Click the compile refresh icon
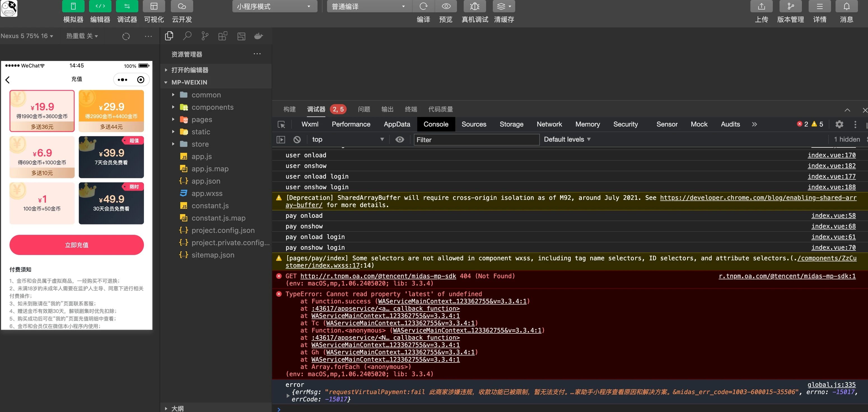Screen dimensions: 868x412 (423, 6)
